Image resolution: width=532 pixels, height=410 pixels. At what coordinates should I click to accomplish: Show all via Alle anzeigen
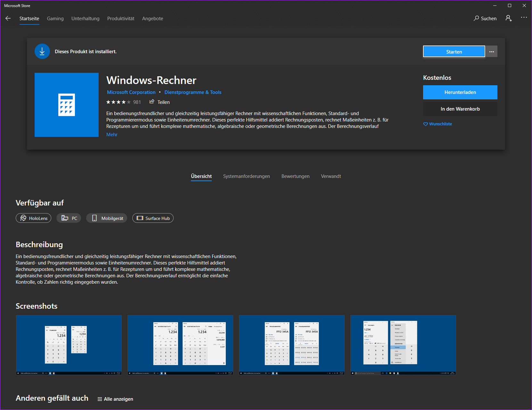click(x=115, y=399)
